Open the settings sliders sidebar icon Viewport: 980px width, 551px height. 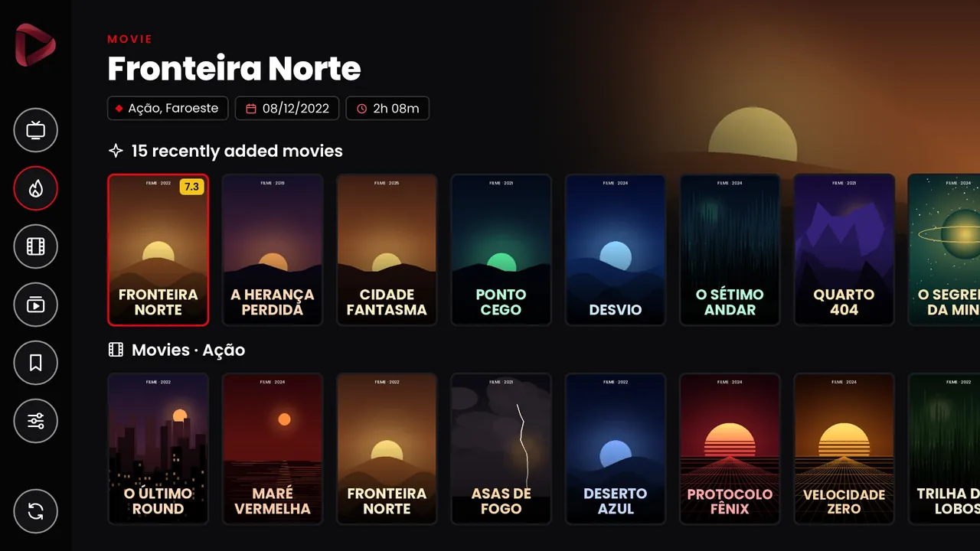(36, 421)
